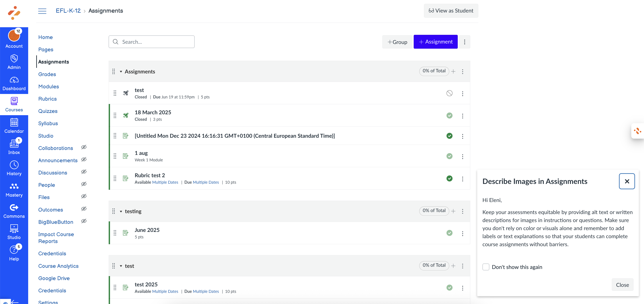644x304 pixels.
Task: Click View as Student button
Action: pos(451,11)
